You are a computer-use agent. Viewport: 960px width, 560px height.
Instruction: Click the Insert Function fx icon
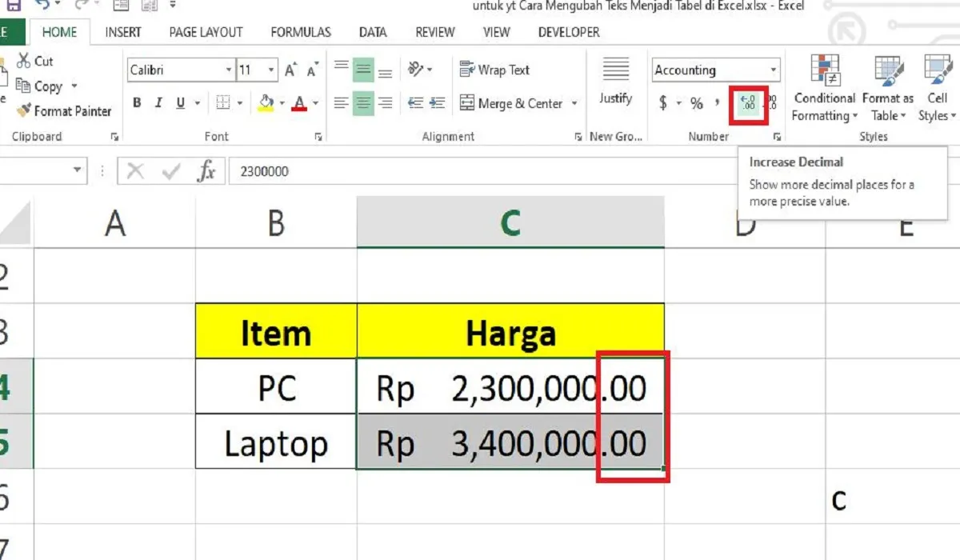pos(206,170)
